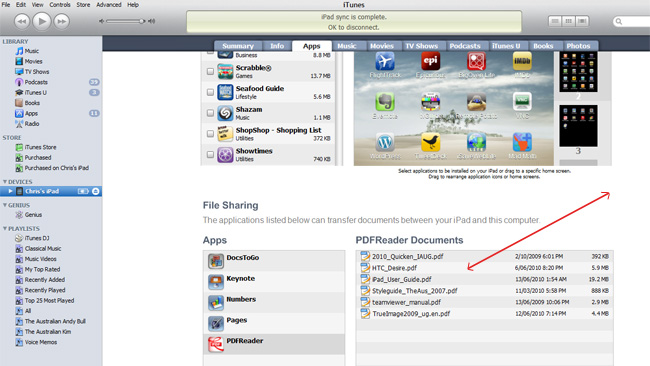Tick the ShopShop Shopping List checkbox
The height and width of the screenshot is (366, 650).
[210, 133]
